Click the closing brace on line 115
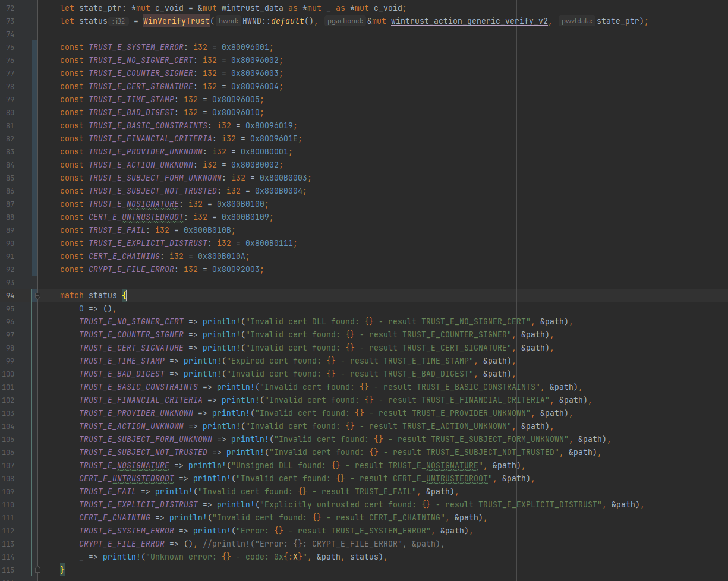The image size is (728, 581). pyautogui.click(x=62, y=569)
